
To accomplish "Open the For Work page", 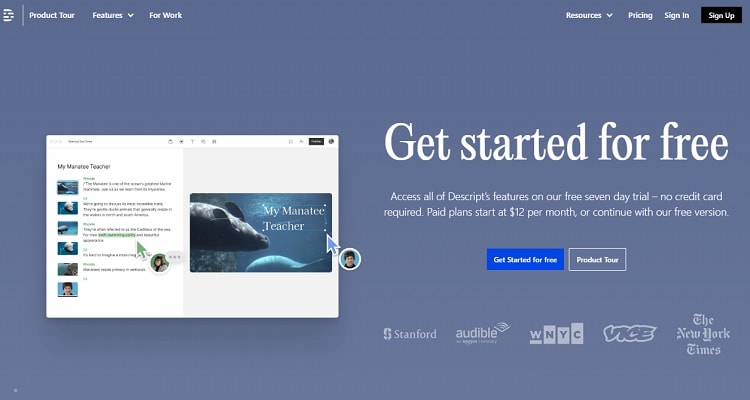I will tap(165, 15).
